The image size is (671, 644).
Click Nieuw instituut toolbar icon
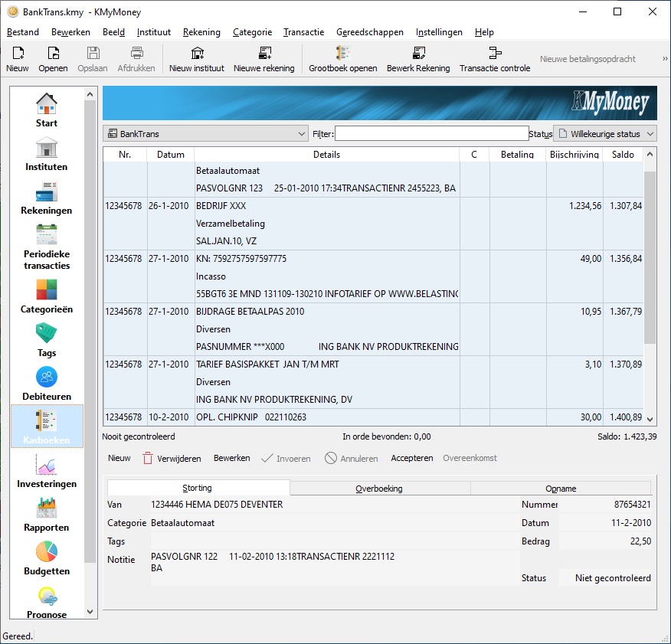pyautogui.click(x=197, y=59)
